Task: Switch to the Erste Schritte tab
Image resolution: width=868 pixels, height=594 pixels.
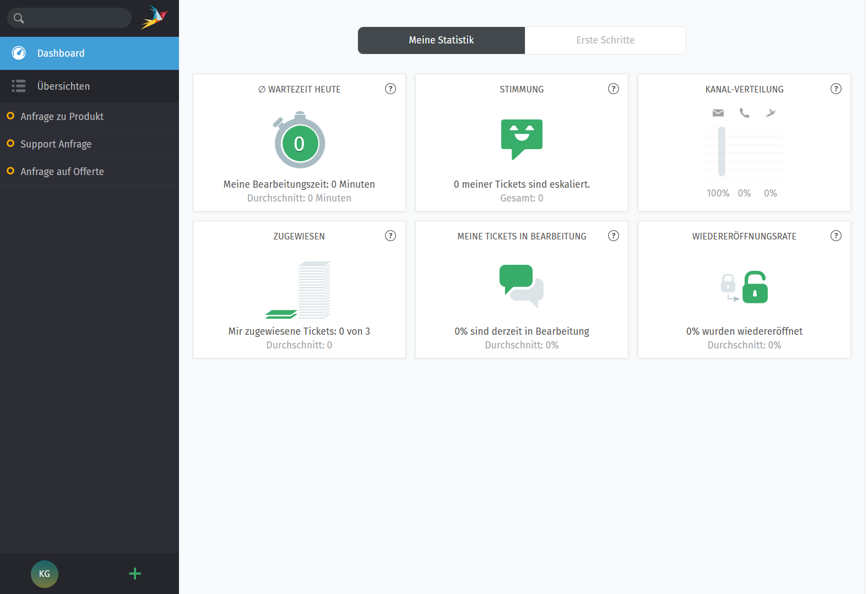Action: click(605, 40)
